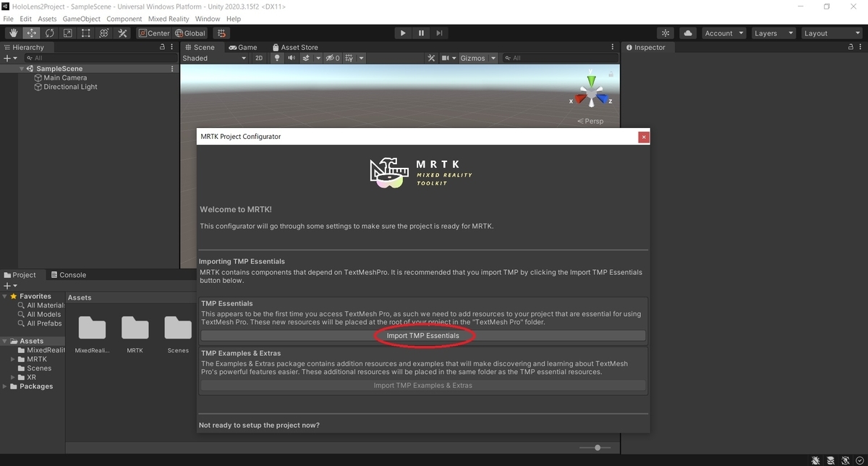Select the Move tool

click(x=31, y=33)
